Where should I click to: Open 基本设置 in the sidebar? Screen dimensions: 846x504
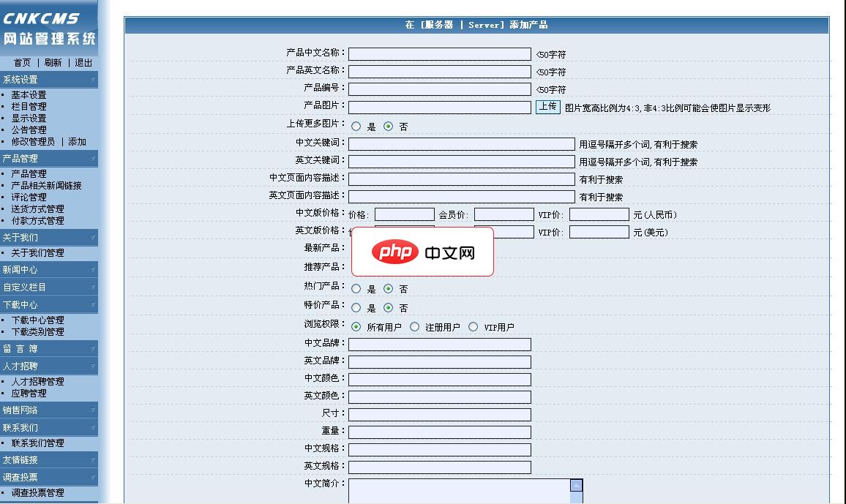[29, 94]
